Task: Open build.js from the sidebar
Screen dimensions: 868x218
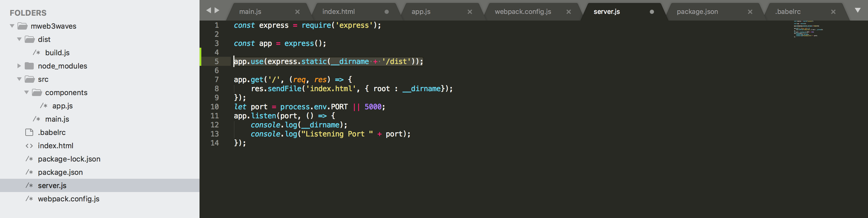Action: click(x=57, y=53)
